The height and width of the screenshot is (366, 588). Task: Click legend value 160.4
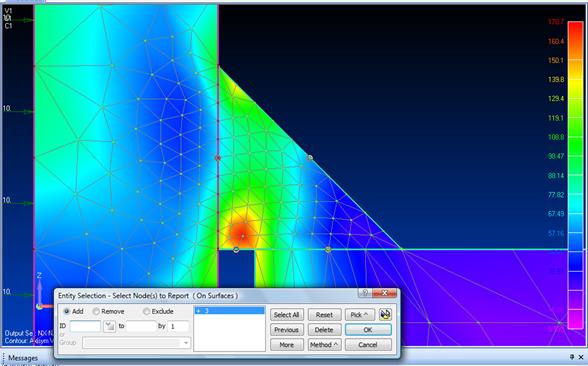(556, 41)
